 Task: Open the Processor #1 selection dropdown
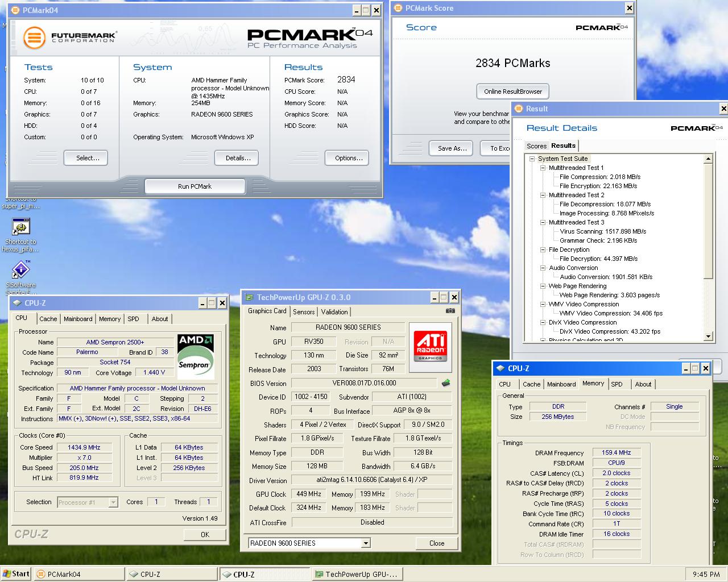point(113,502)
